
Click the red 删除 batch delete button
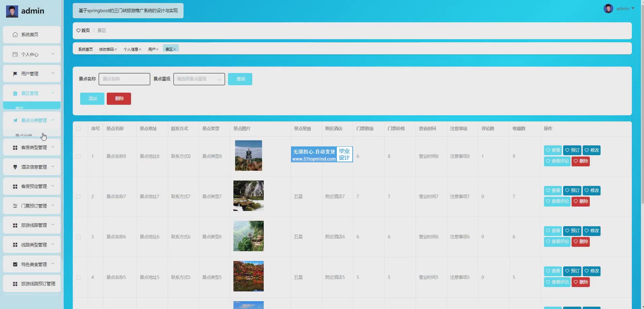pyautogui.click(x=119, y=99)
